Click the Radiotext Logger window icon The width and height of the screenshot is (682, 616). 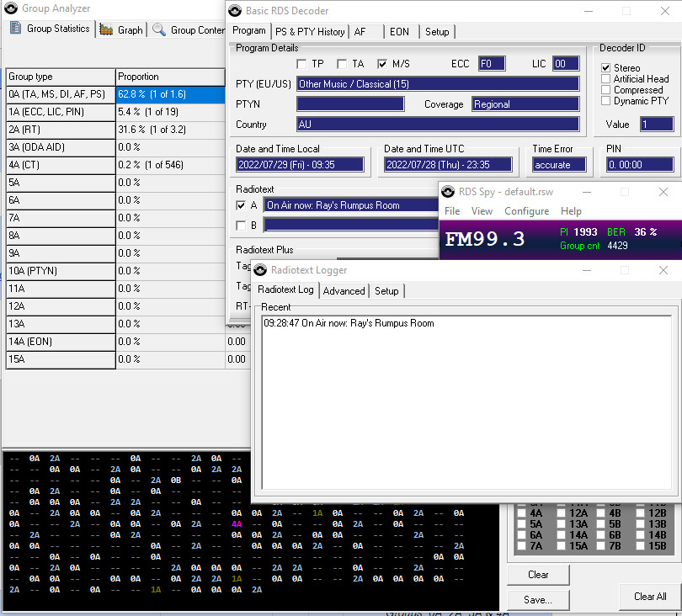click(x=261, y=270)
